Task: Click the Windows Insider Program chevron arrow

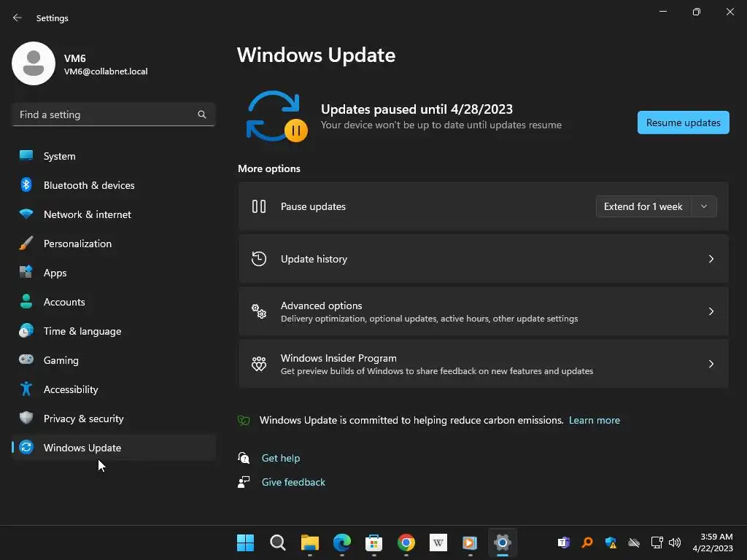Action: [711, 364]
